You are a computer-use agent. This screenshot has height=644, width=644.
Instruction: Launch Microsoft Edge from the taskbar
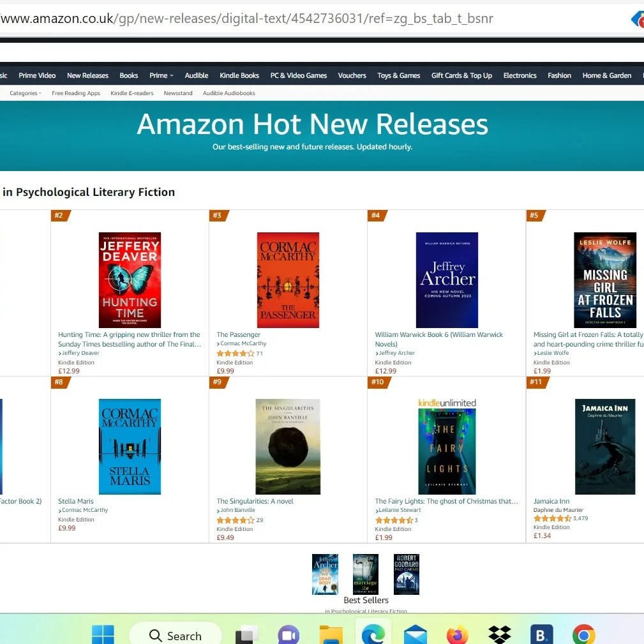coord(373,634)
